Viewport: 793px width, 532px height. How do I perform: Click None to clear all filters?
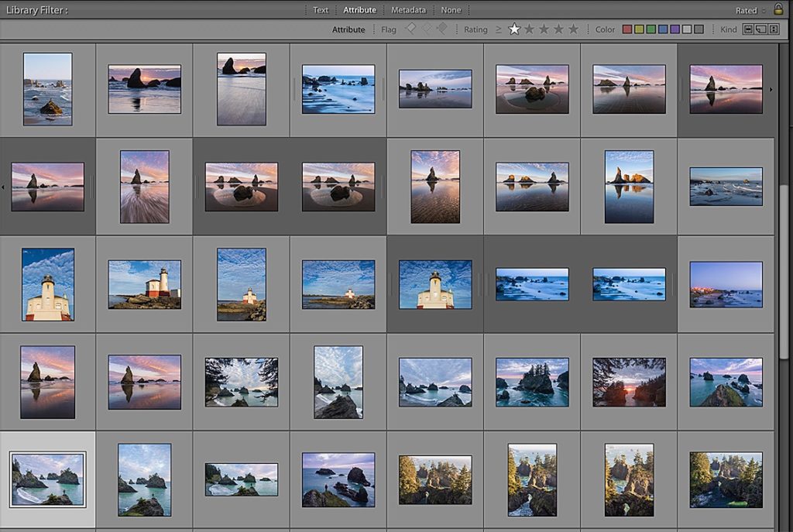coord(450,10)
